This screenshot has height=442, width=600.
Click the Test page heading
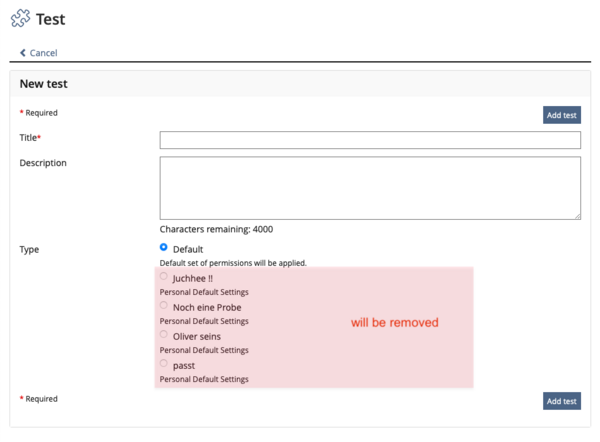[52, 19]
